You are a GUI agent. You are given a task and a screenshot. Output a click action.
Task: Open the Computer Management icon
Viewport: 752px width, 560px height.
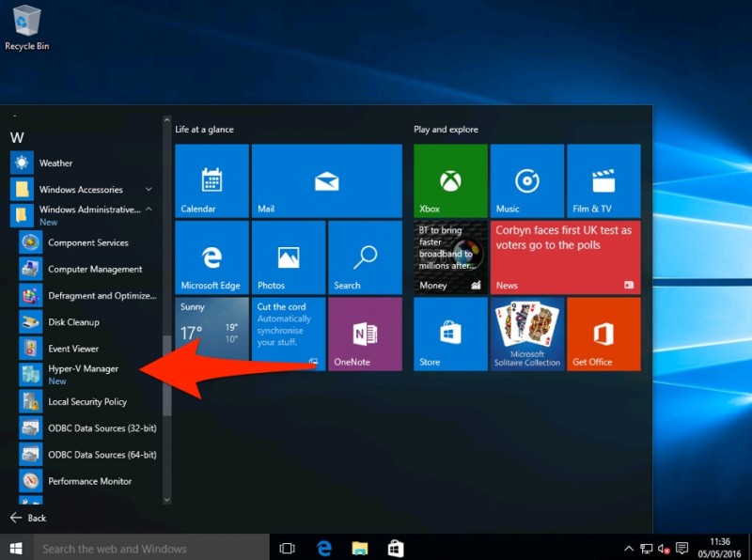pos(31,269)
